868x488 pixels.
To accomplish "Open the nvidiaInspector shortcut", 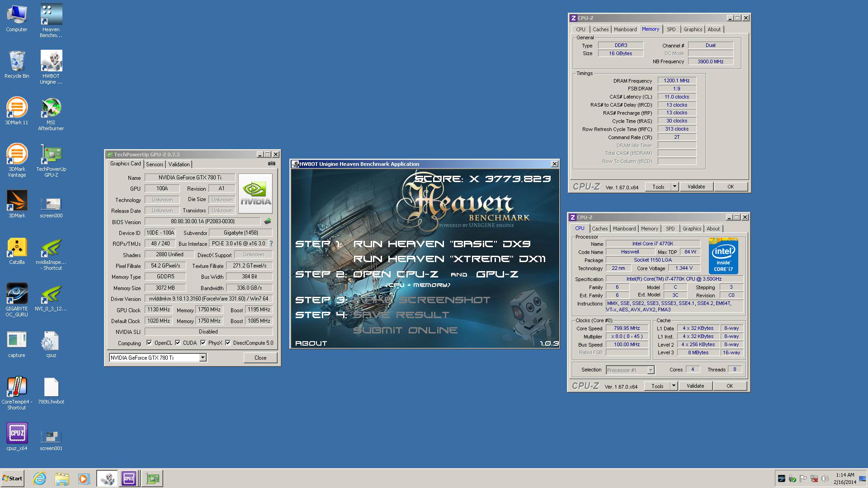I will pyautogui.click(x=51, y=253).
